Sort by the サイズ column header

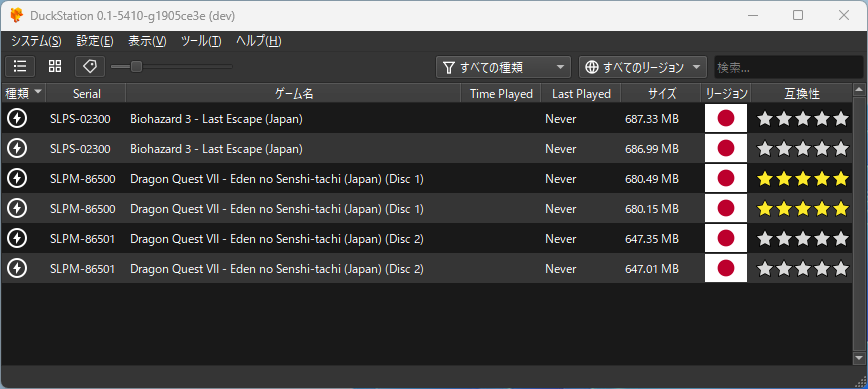tap(662, 94)
